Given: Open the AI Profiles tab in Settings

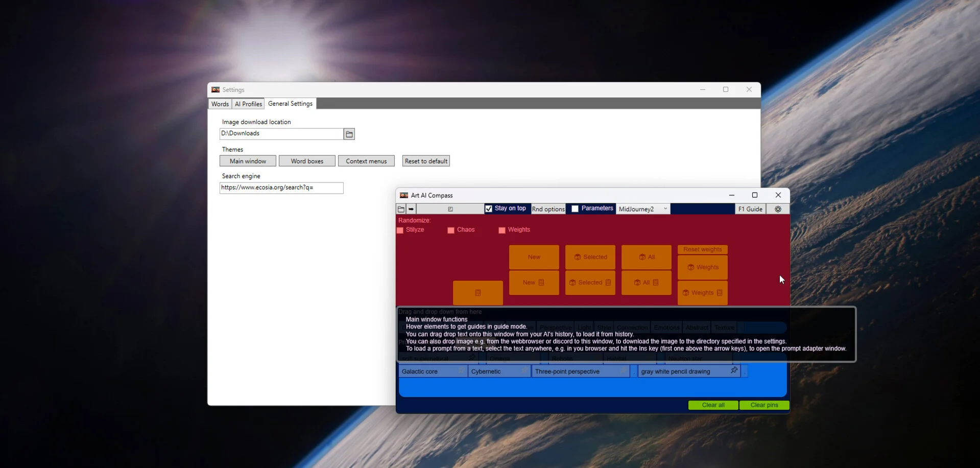Looking at the screenshot, I should pos(248,104).
